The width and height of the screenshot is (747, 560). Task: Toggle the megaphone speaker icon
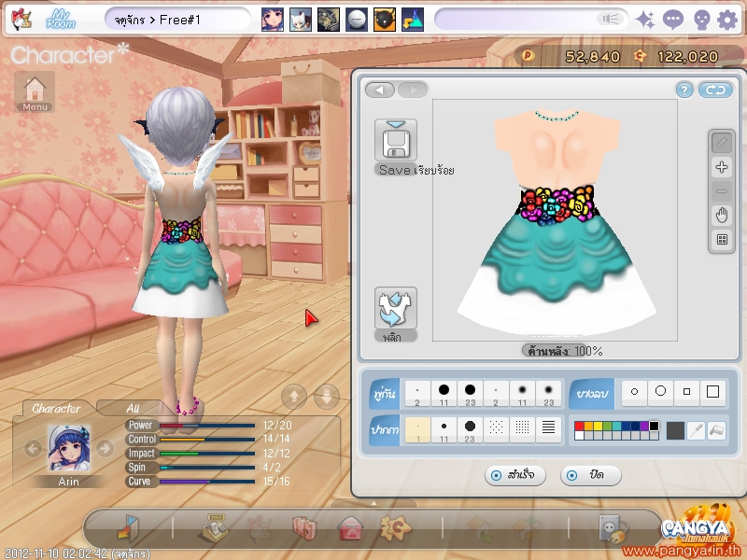coord(610,19)
